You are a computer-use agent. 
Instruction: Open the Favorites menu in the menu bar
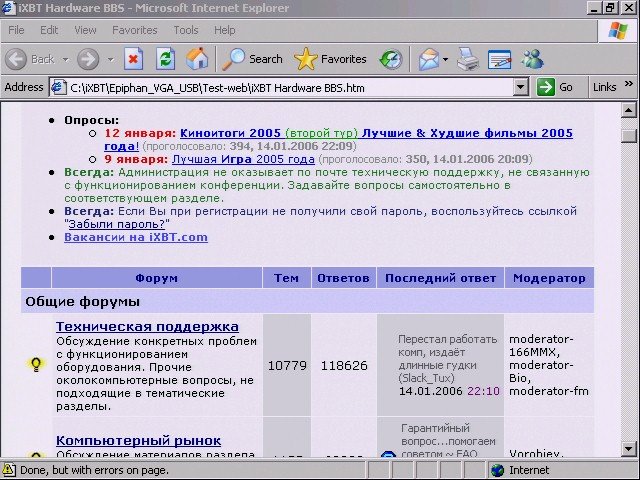(x=135, y=30)
